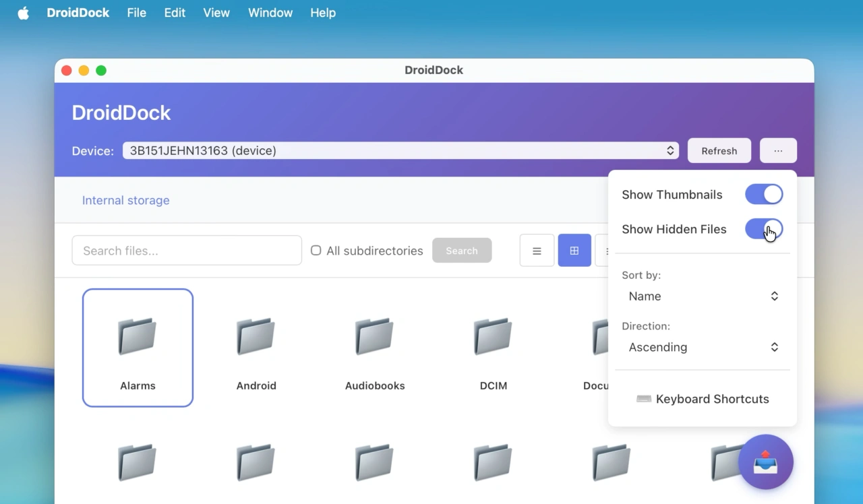Image resolution: width=863 pixels, height=504 pixels.
Task: Open the Apple menu
Action: [24, 13]
